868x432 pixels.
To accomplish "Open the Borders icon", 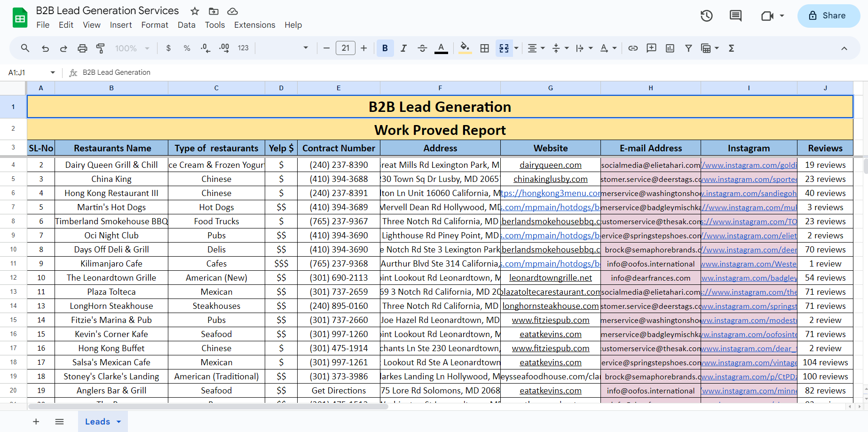I will pos(485,48).
